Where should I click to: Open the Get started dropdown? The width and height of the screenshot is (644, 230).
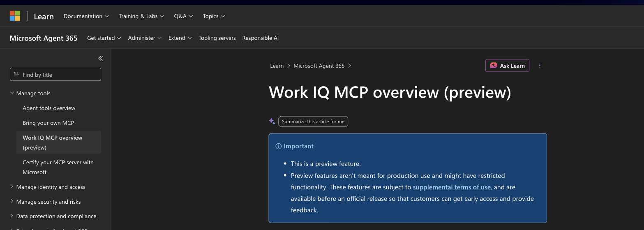pos(104,38)
